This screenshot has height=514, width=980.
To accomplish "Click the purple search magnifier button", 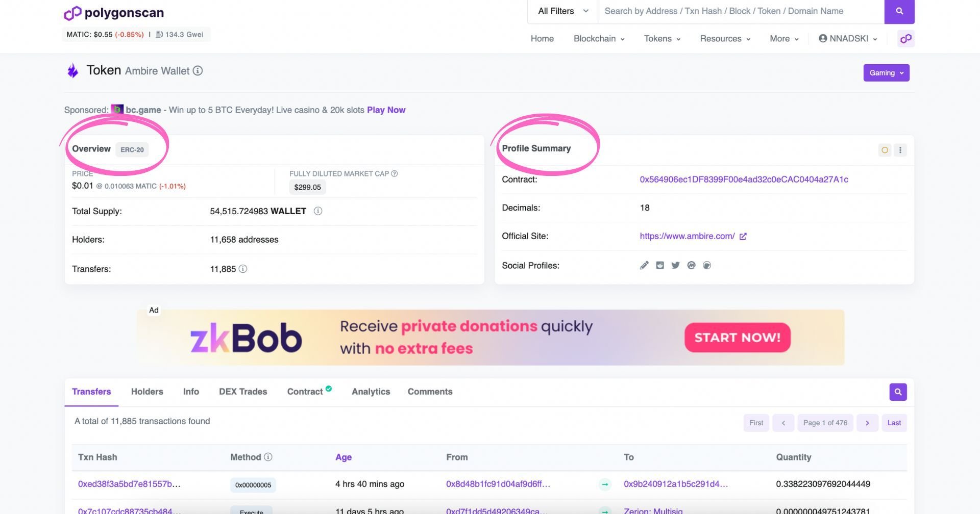I will 899,11.
